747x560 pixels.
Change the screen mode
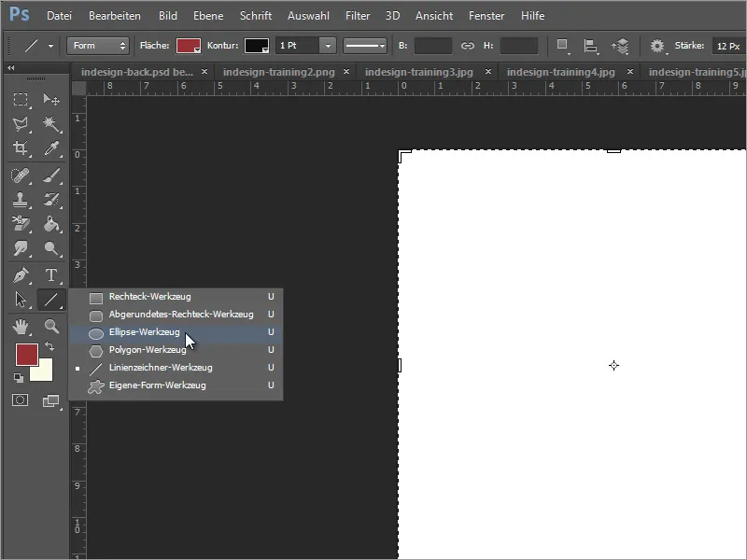[51, 401]
